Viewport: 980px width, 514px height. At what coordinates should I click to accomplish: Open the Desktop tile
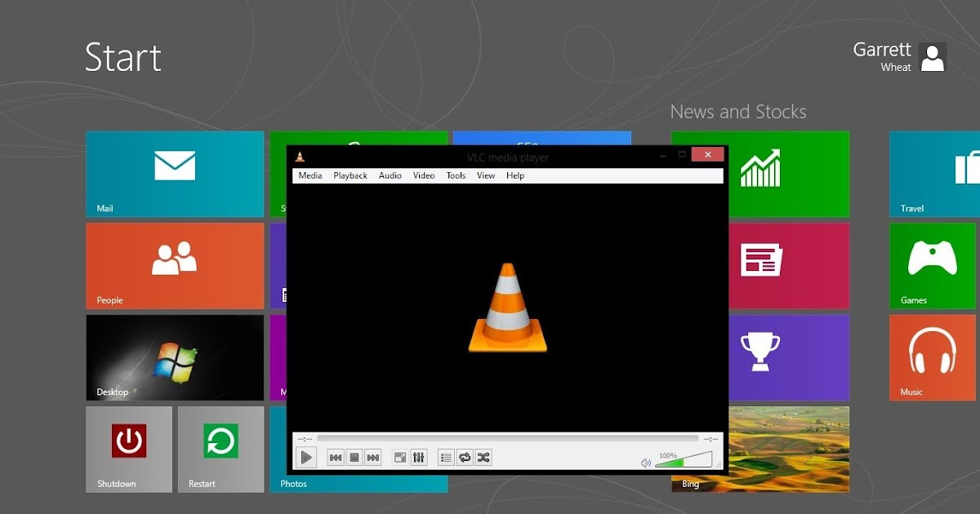click(x=175, y=357)
